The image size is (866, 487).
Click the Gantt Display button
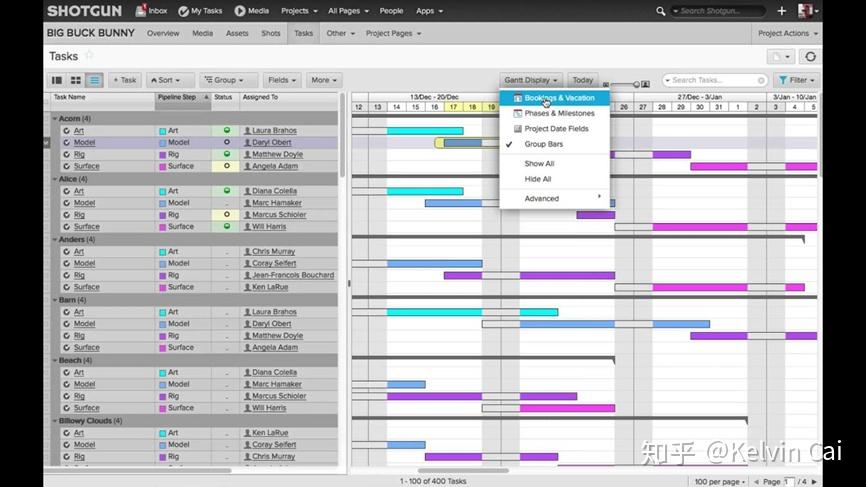pyautogui.click(x=531, y=80)
